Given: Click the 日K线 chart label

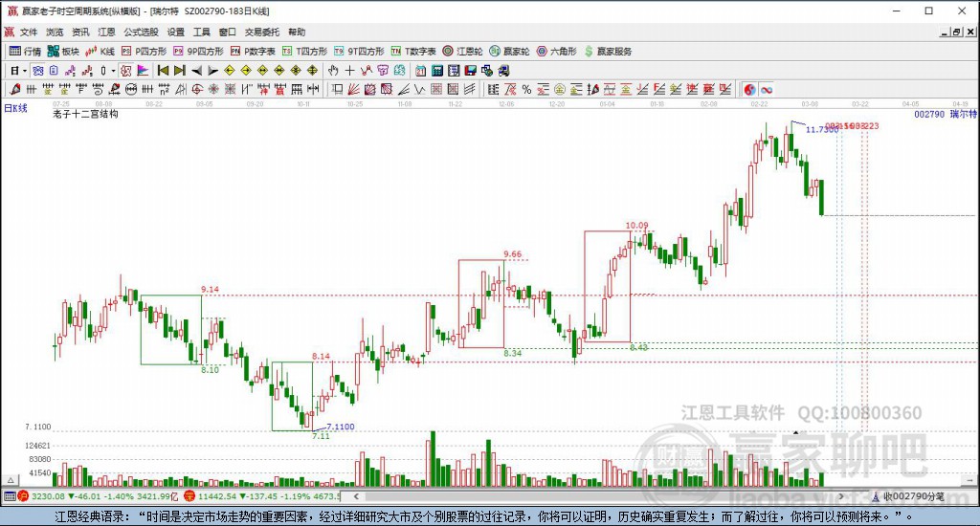Looking at the screenshot, I should 15,108.
